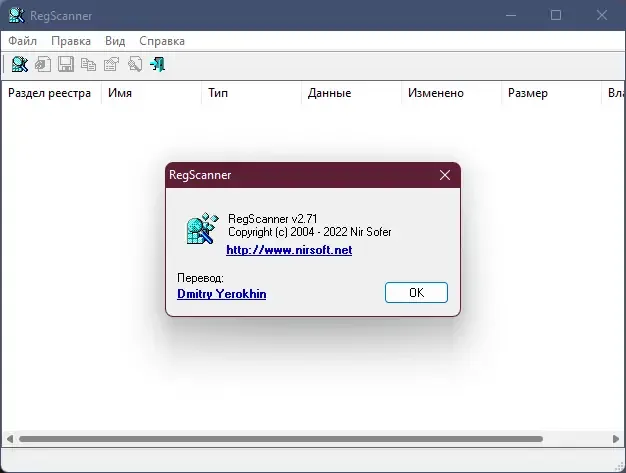Click the Перевод: label
The image size is (626, 473).
point(200,278)
